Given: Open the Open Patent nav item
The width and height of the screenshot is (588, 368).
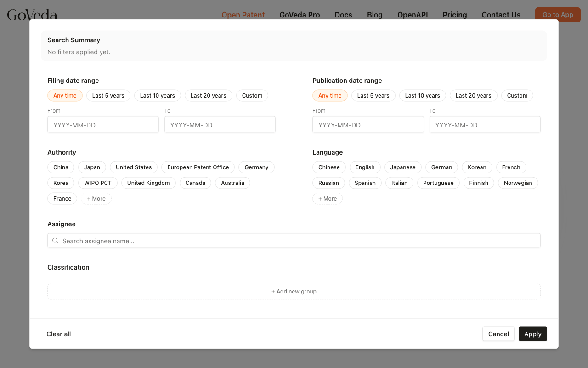Looking at the screenshot, I should pos(243,15).
